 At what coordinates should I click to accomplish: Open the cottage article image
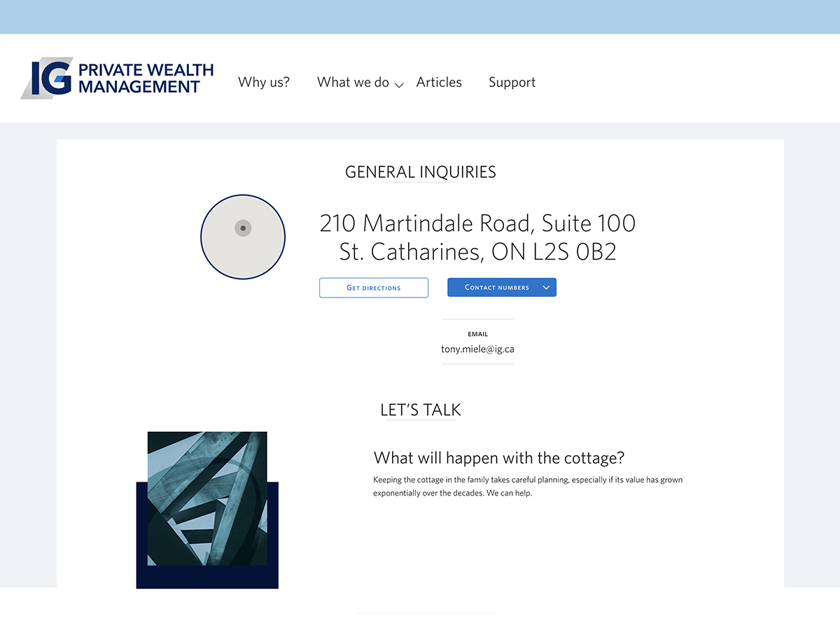(207, 498)
